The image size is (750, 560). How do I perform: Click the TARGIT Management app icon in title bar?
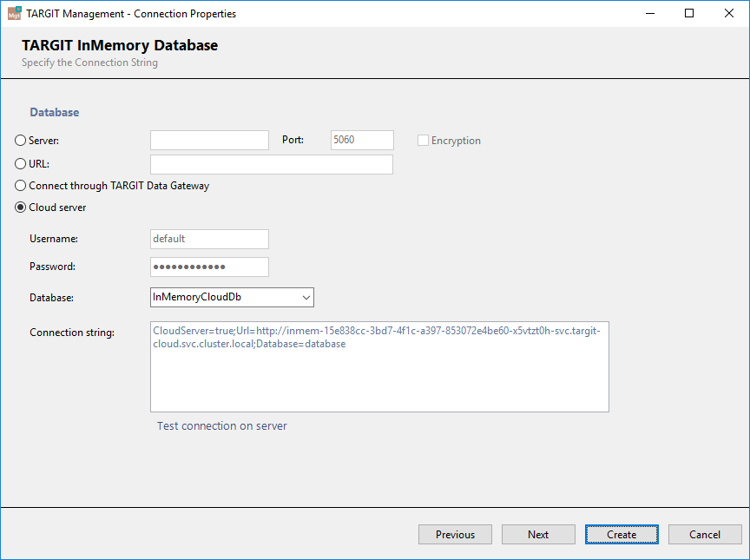tap(15, 13)
